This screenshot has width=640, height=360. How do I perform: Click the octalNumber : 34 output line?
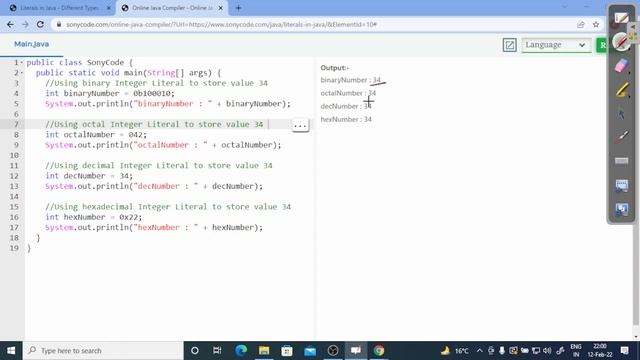[x=348, y=93]
